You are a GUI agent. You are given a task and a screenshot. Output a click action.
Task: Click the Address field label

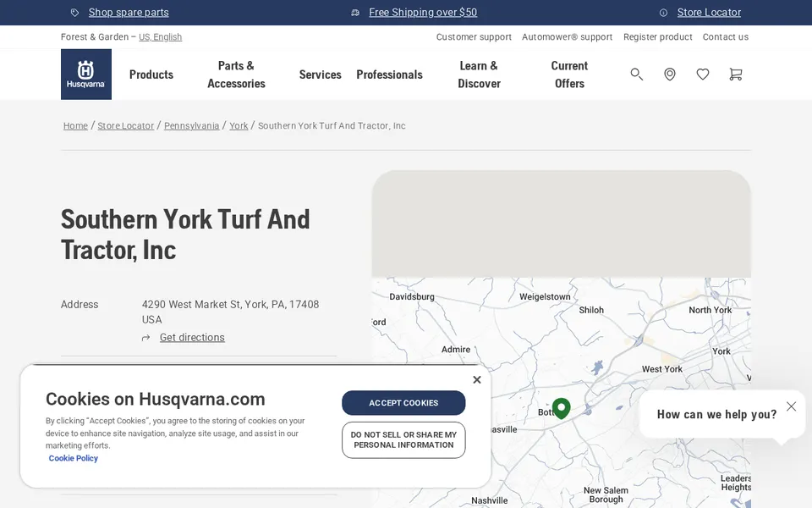(80, 304)
